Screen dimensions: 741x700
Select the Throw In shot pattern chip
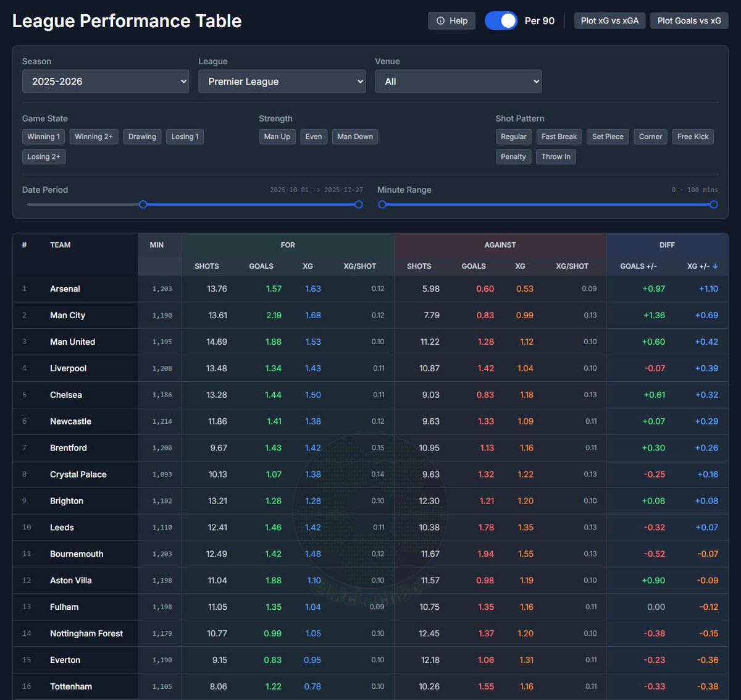pyautogui.click(x=556, y=156)
